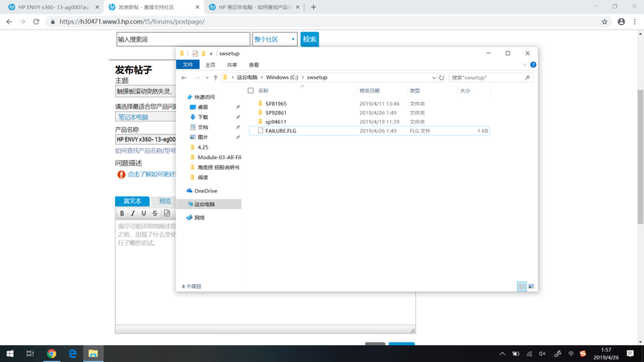The width and height of the screenshot is (644, 362).
Task: Click the Bold icon in post editor
Action: point(122,213)
